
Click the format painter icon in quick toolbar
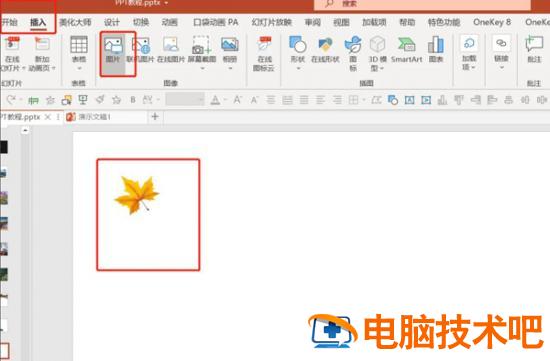100,100
